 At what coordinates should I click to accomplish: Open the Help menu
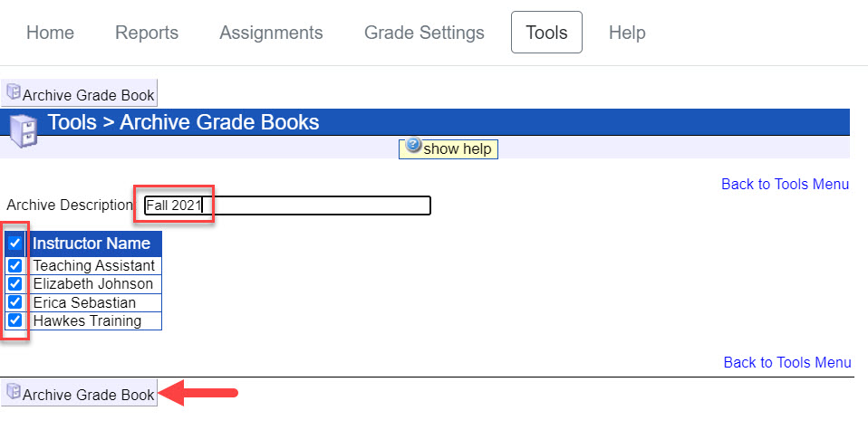[627, 33]
